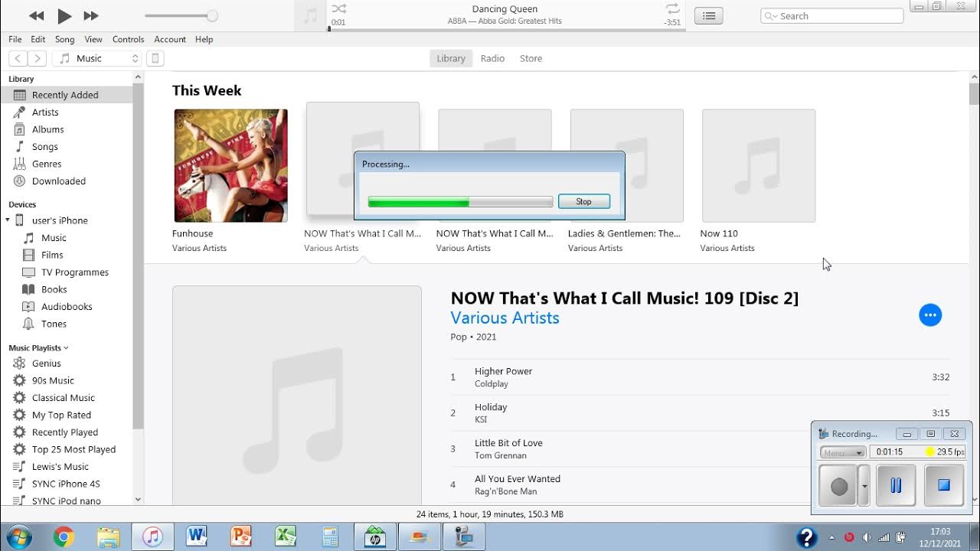The width and height of the screenshot is (980, 551).
Task: Open the View menu
Action: (x=93, y=39)
